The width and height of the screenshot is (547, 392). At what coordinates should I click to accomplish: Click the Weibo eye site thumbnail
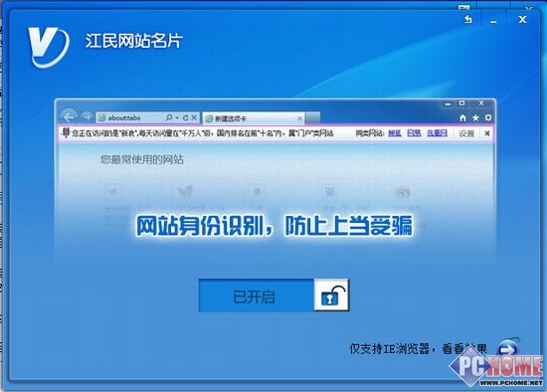point(403,192)
